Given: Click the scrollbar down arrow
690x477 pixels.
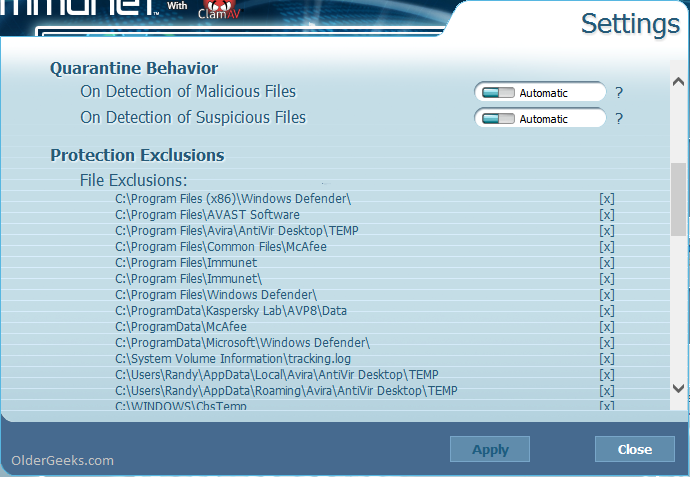Looking at the screenshot, I should [x=678, y=388].
